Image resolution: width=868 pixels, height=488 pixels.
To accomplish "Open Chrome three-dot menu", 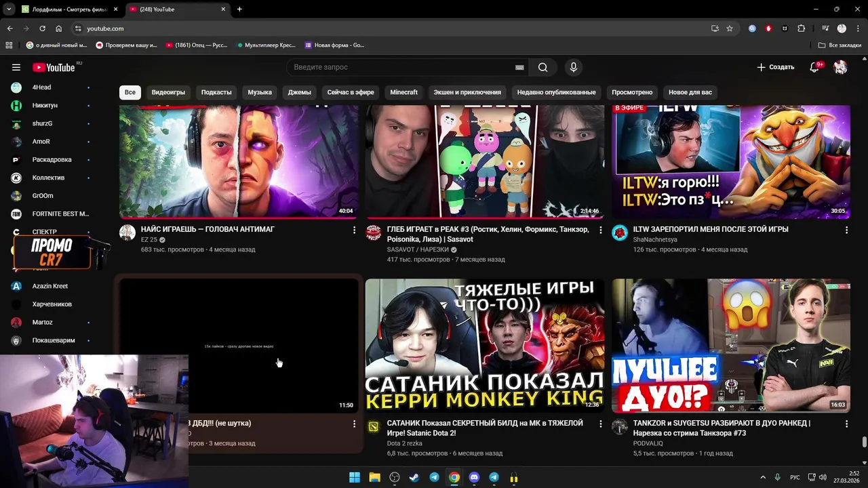I will click(858, 28).
